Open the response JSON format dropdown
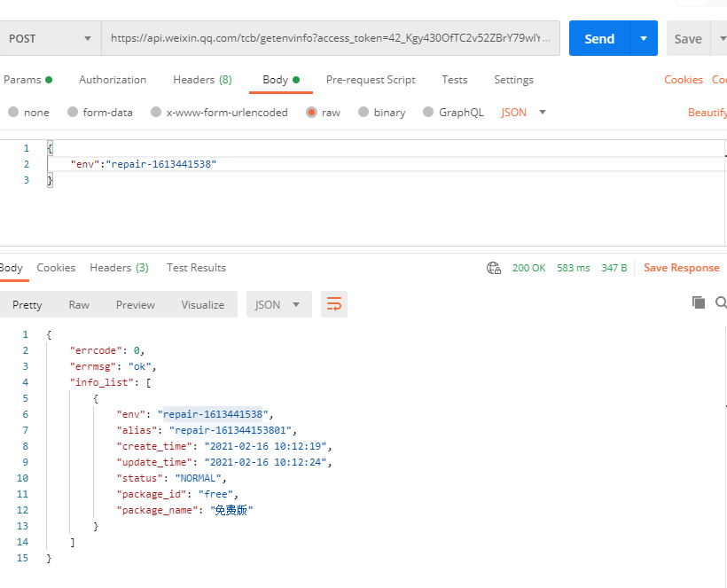 pos(278,305)
